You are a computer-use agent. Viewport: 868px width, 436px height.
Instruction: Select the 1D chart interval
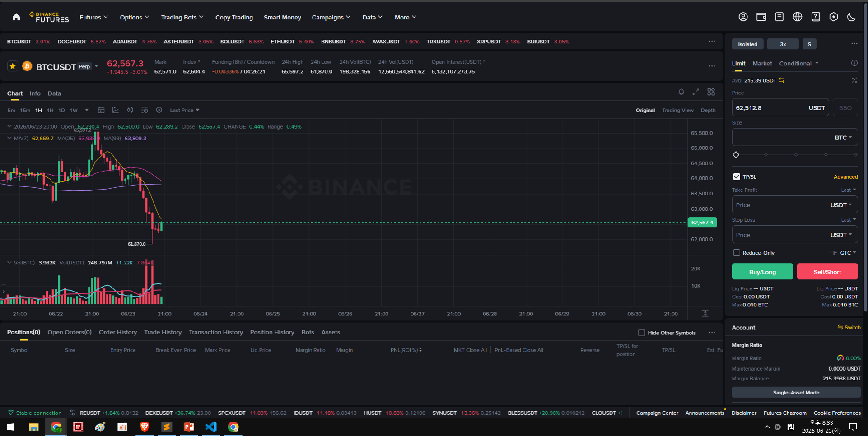[x=61, y=110]
